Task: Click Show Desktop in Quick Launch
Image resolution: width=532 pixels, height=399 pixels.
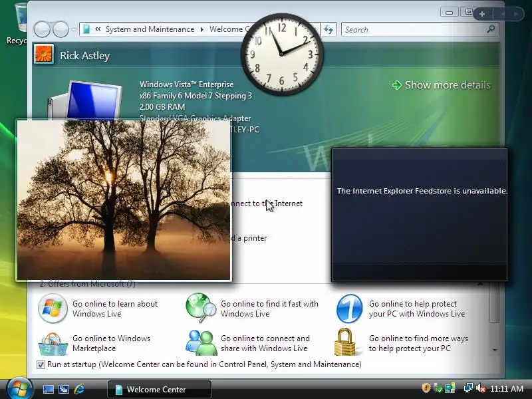Action: tap(48, 389)
